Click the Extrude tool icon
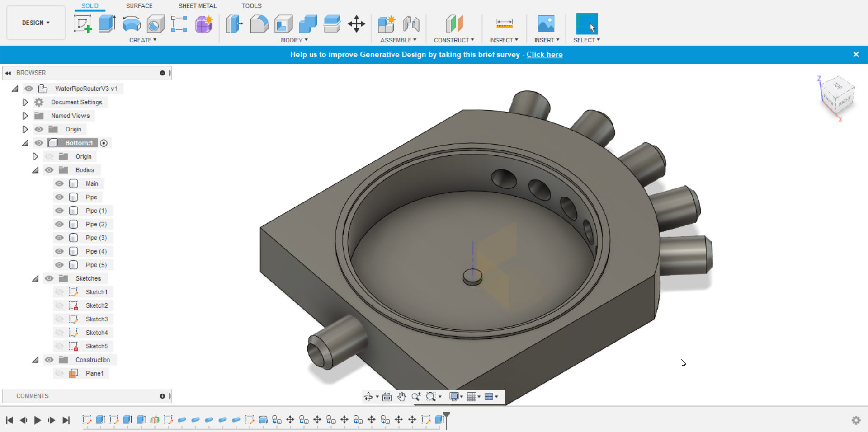 [107, 23]
